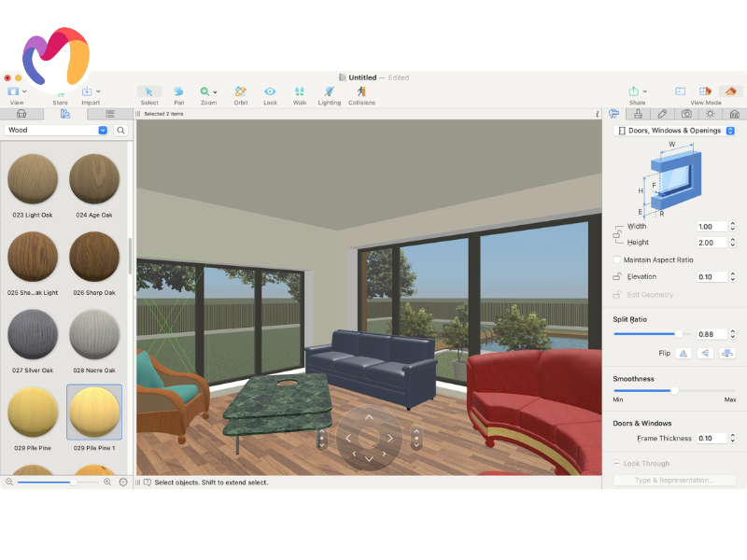Open the Zoom tool dropdown arrow
Image resolution: width=747 pixels, height=560 pixels.
(x=216, y=92)
